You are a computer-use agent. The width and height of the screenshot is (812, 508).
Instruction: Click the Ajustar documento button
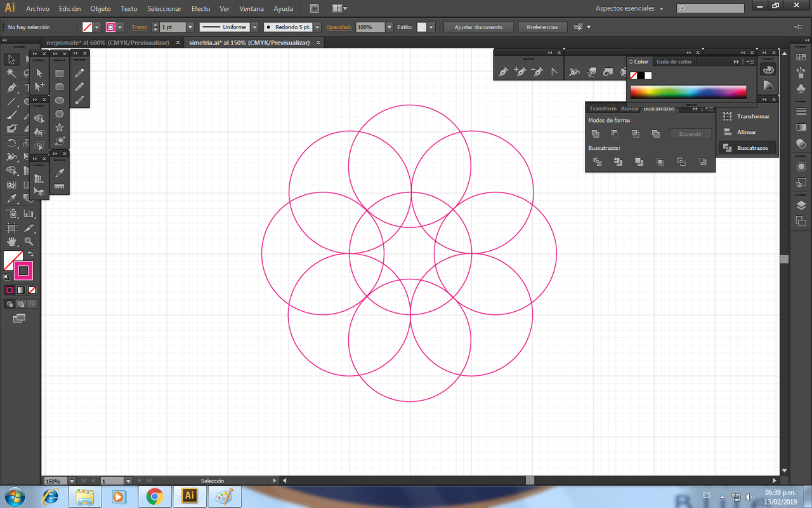[478, 27]
